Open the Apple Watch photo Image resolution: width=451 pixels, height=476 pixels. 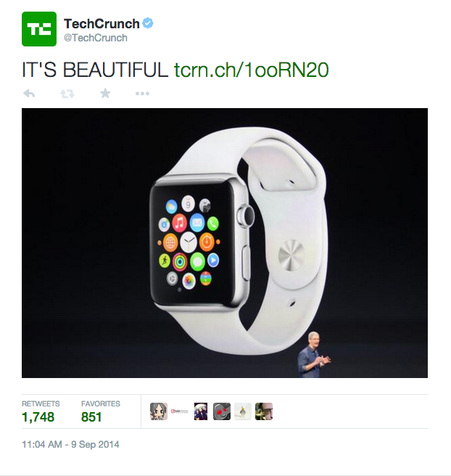225,243
